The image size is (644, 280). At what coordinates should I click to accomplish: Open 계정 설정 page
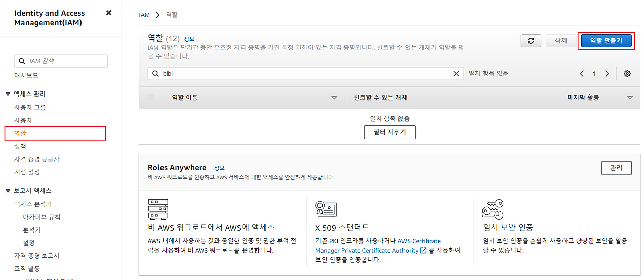click(x=27, y=172)
